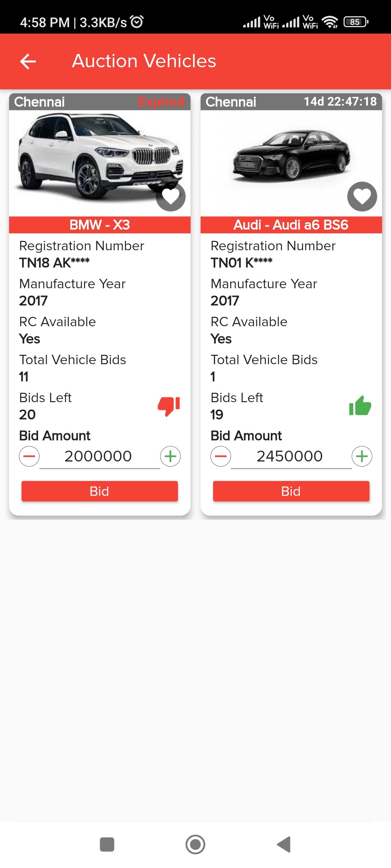This screenshot has width=391, height=868.
Task: Place bid on the BMW X3
Action: coord(100,491)
